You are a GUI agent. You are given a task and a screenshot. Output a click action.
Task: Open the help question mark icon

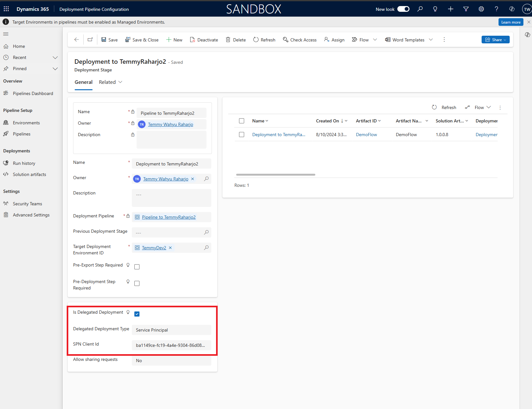[x=497, y=9]
